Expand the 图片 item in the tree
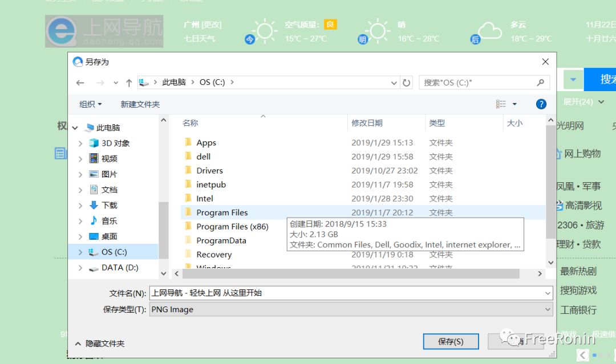Image resolution: width=616 pixels, height=364 pixels. click(x=79, y=173)
